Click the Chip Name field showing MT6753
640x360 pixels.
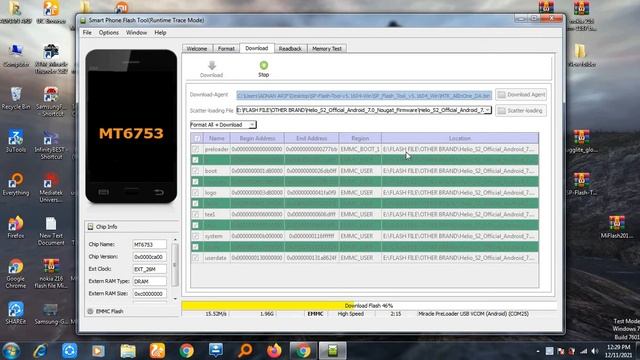[x=149, y=244]
